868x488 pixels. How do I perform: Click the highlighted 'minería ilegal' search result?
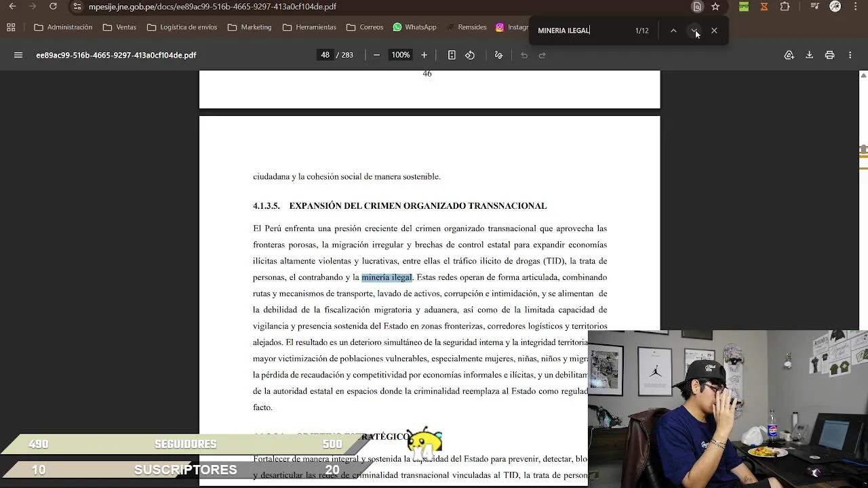point(387,277)
